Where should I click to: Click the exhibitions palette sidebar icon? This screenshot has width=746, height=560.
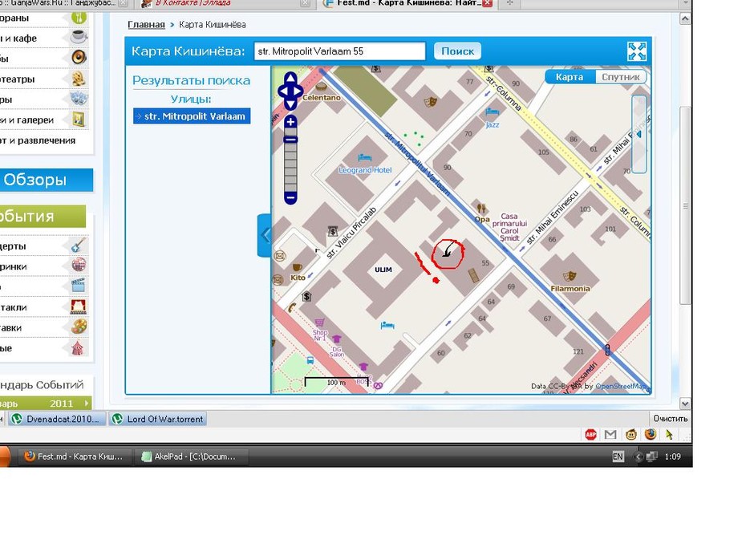click(79, 327)
